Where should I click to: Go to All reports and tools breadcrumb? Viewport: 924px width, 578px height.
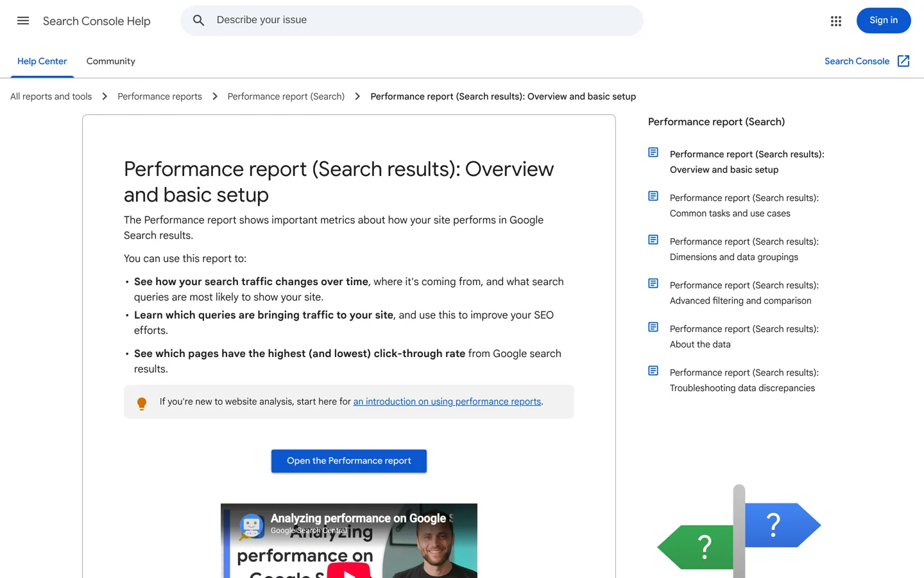coord(51,96)
